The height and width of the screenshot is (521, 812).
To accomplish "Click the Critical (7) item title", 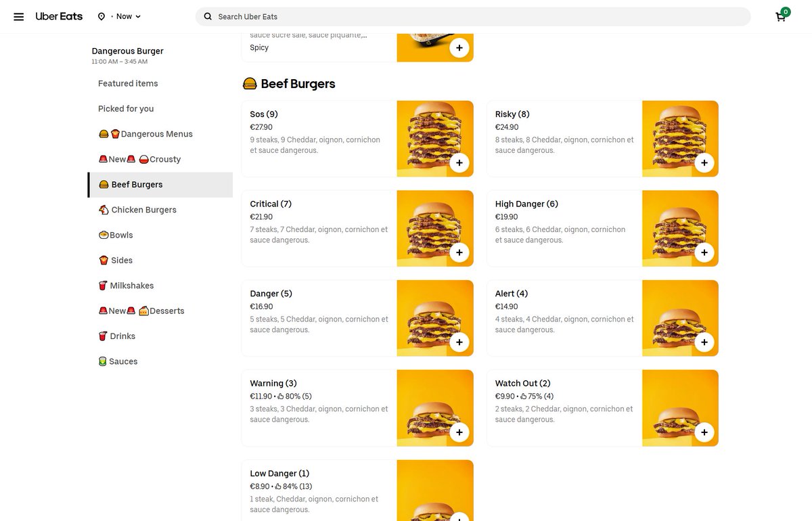I will coord(271,204).
